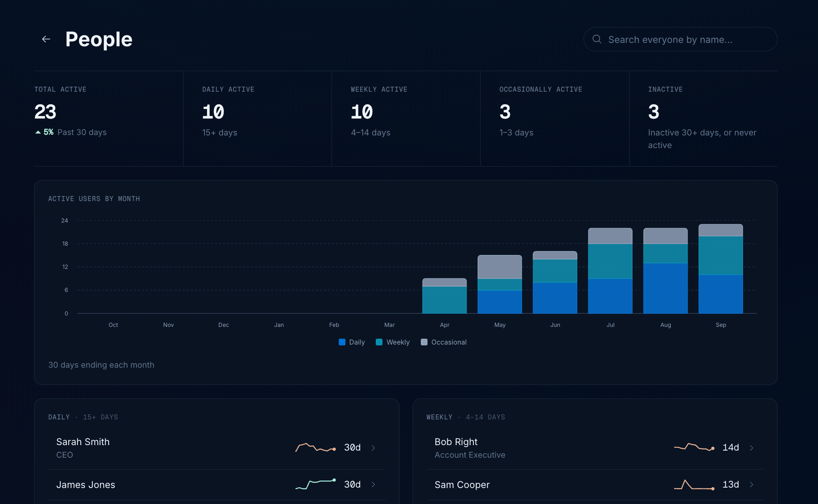The image size is (818, 504).
Task: Click the Total Active stat card
Action: coord(109,119)
